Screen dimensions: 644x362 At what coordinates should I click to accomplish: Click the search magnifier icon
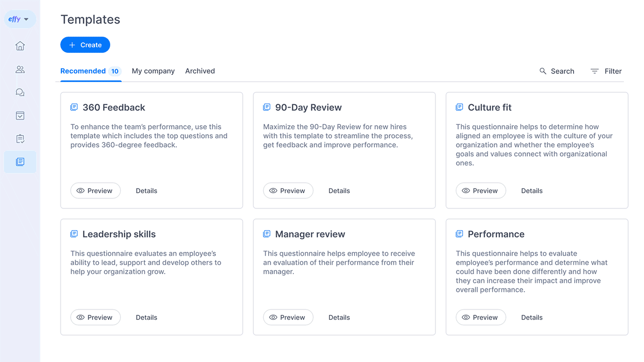543,71
